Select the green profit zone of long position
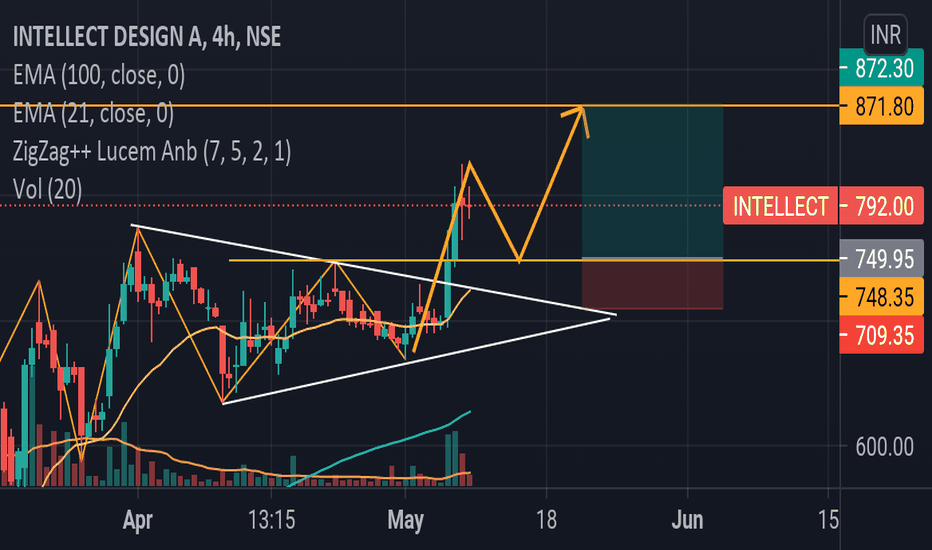Screen dimensions: 932x550 (652, 182)
